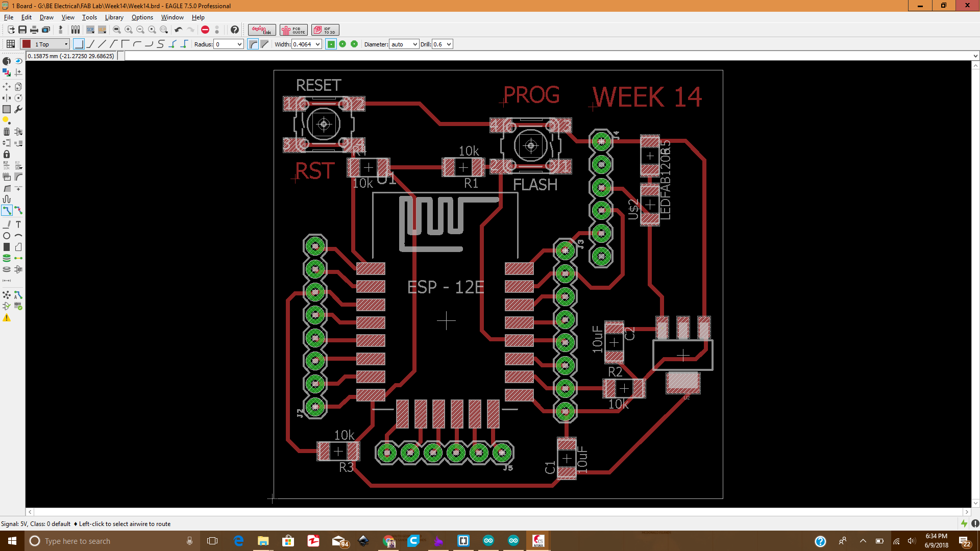Open the Library menu
The height and width of the screenshot is (551, 980).
114,17
